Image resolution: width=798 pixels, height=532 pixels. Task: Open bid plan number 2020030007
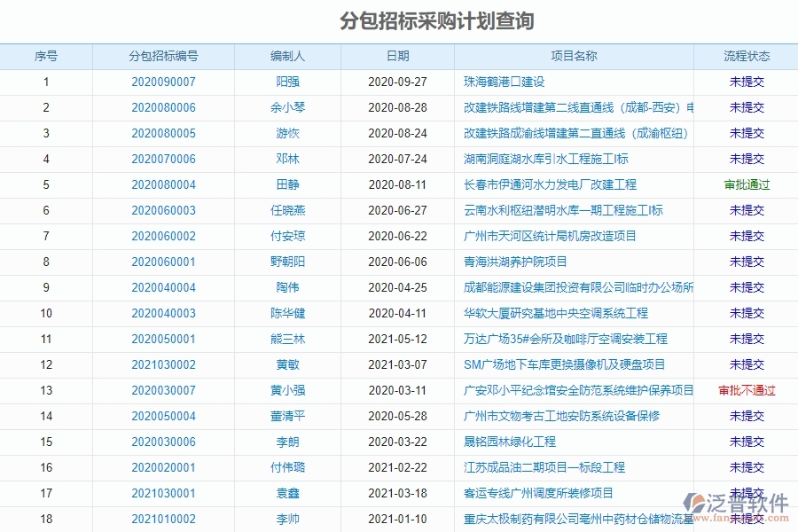coord(165,390)
